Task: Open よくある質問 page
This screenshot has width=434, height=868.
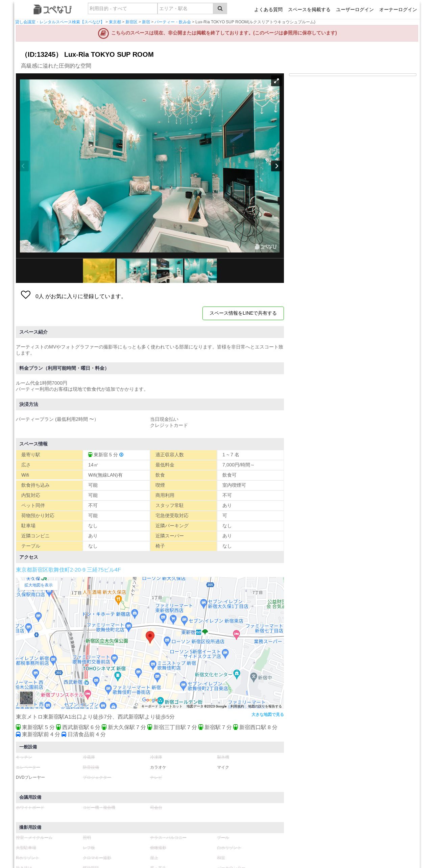Action: tap(268, 10)
